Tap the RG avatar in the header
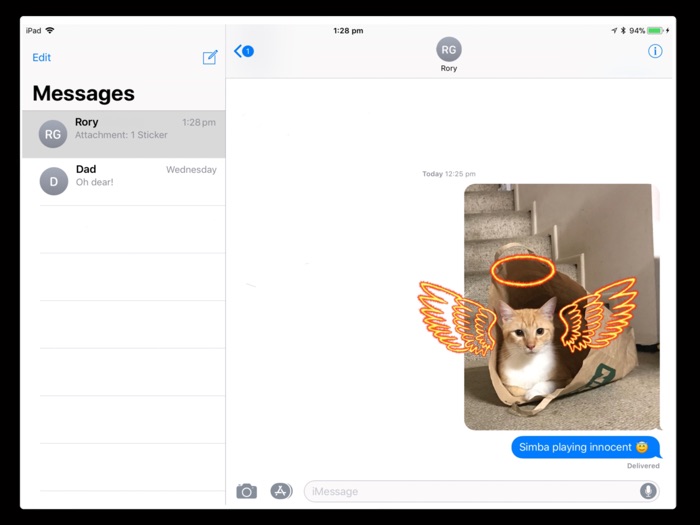This screenshot has width=700, height=525. 449,50
